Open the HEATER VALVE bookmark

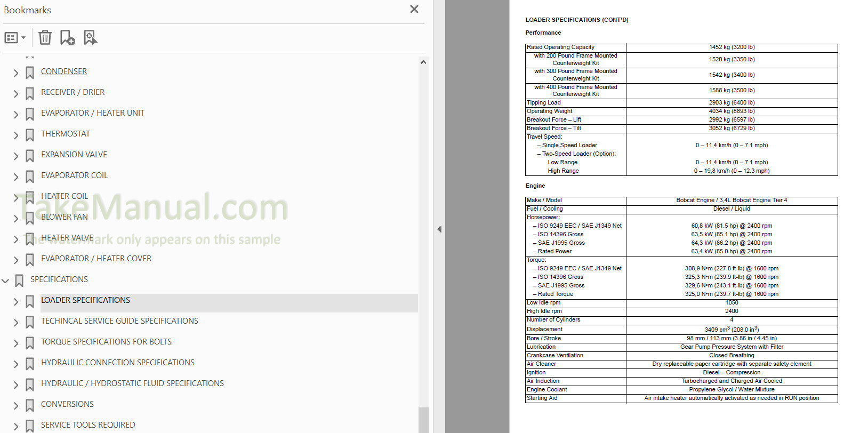click(x=67, y=238)
